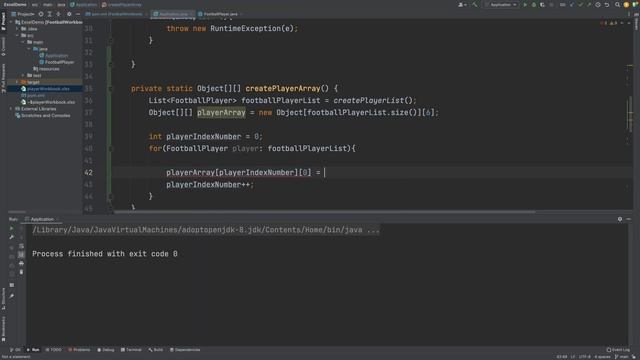640x360 pixels.
Task: Open the run configuration dropdown
Action: click(501, 5)
